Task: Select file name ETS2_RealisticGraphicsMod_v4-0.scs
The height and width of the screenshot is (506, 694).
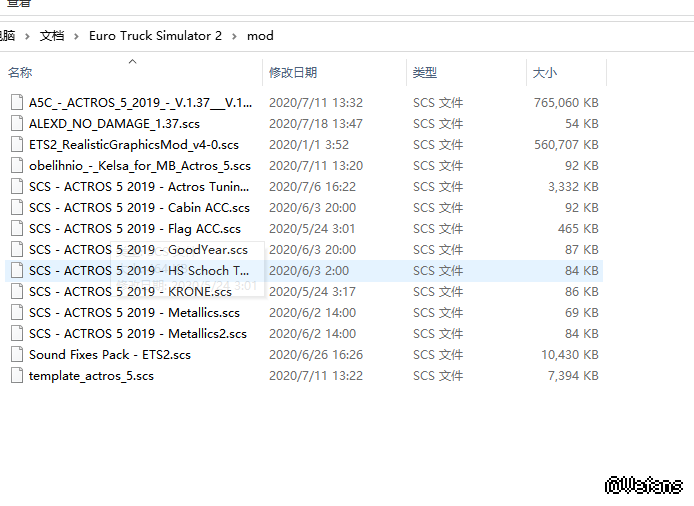Action: coord(134,145)
